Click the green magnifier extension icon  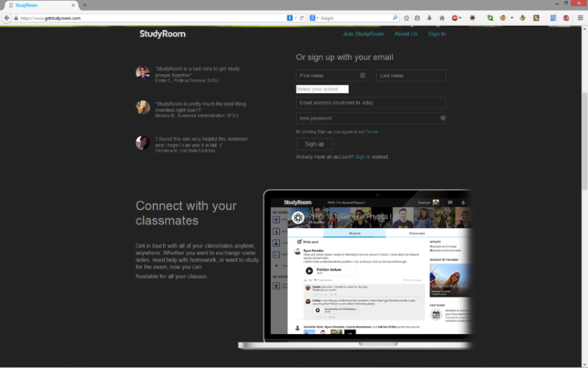pyautogui.click(x=490, y=18)
